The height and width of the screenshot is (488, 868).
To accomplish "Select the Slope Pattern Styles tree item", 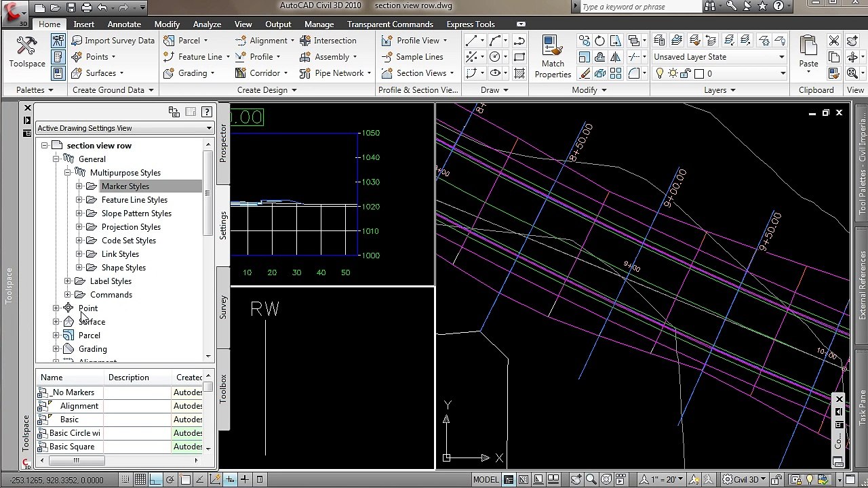I will click(136, 213).
